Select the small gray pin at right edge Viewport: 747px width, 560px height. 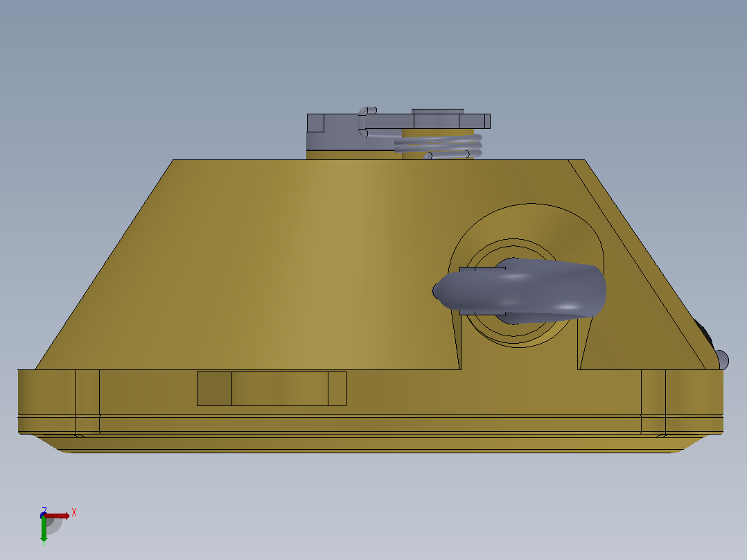pos(722,360)
